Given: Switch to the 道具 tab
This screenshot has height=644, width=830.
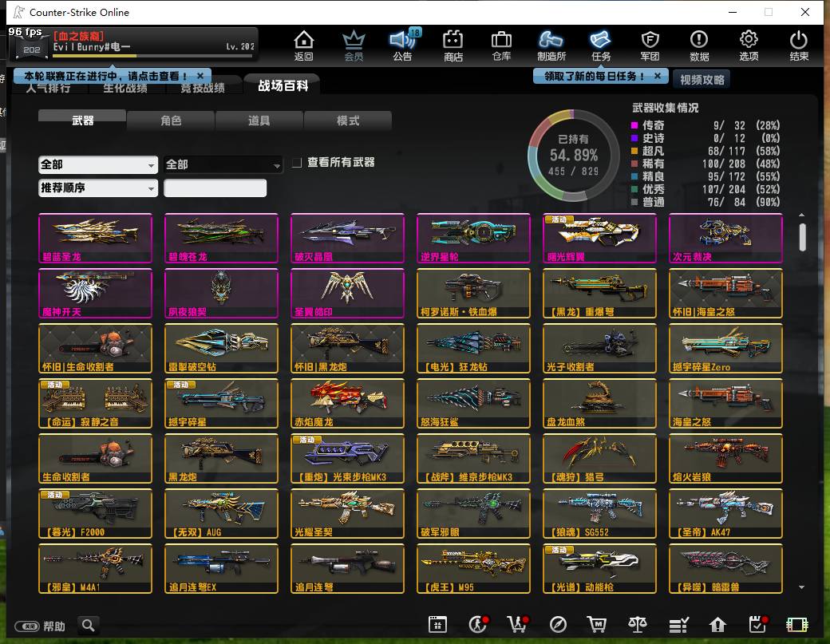Looking at the screenshot, I should coord(259,121).
